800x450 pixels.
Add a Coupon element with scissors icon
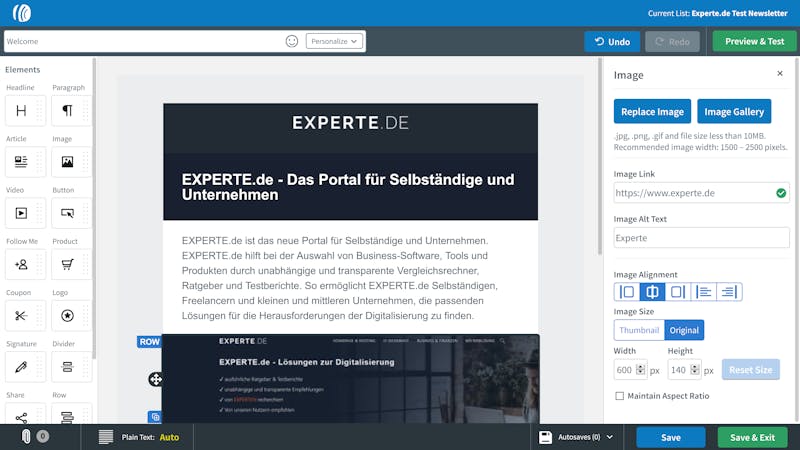[21, 316]
